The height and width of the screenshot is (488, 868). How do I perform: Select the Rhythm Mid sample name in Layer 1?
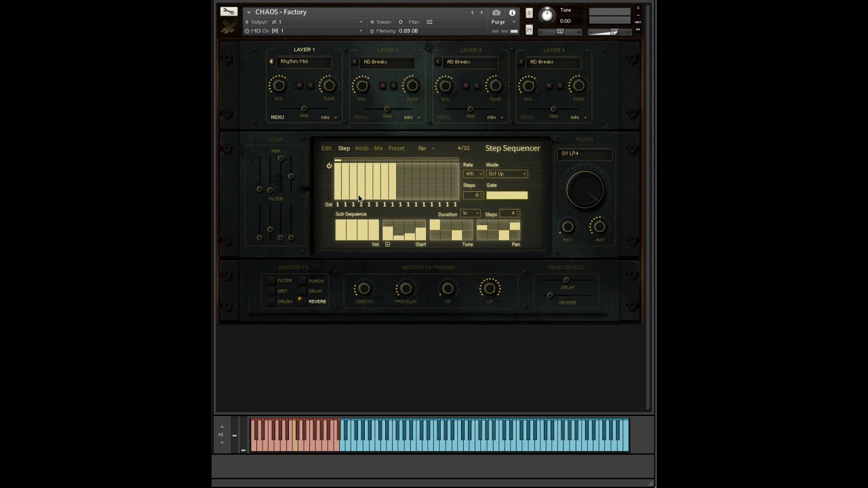304,62
